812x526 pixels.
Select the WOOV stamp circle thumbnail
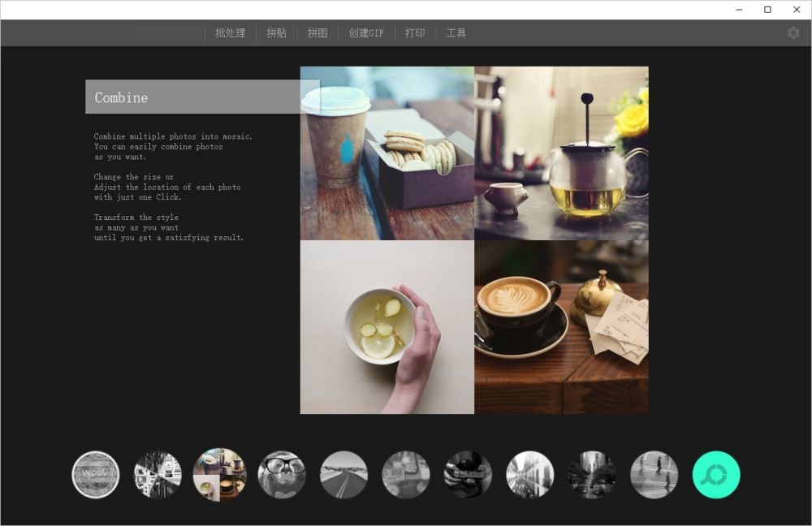pos(95,475)
